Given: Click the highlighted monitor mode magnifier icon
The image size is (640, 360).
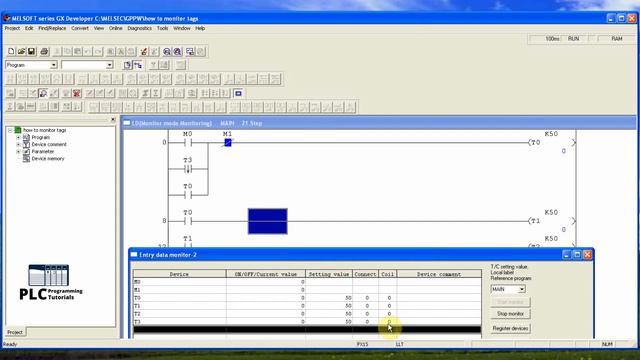Looking at the screenshot, I should click(43, 93).
